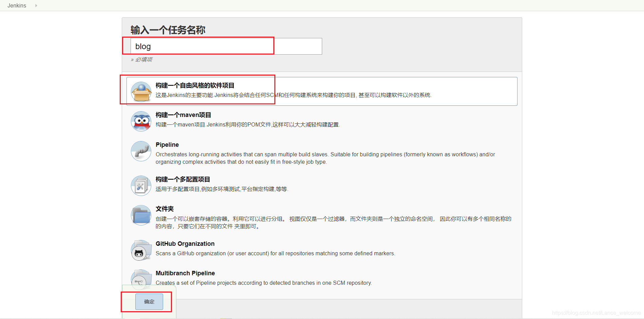644x319 pixels.
Task: Choose 构建一个自由风格的软件项目 title
Action: pyautogui.click(x=195, y=85)
